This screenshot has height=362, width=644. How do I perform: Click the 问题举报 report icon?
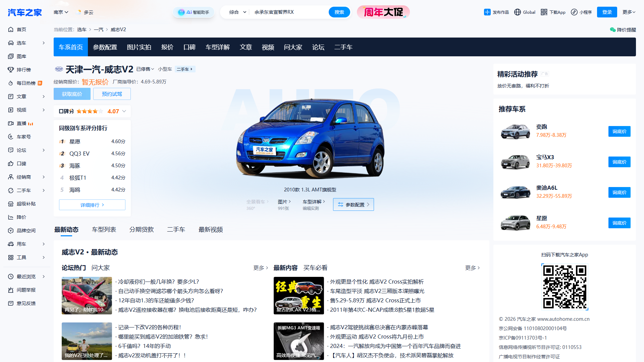point(11,290)
